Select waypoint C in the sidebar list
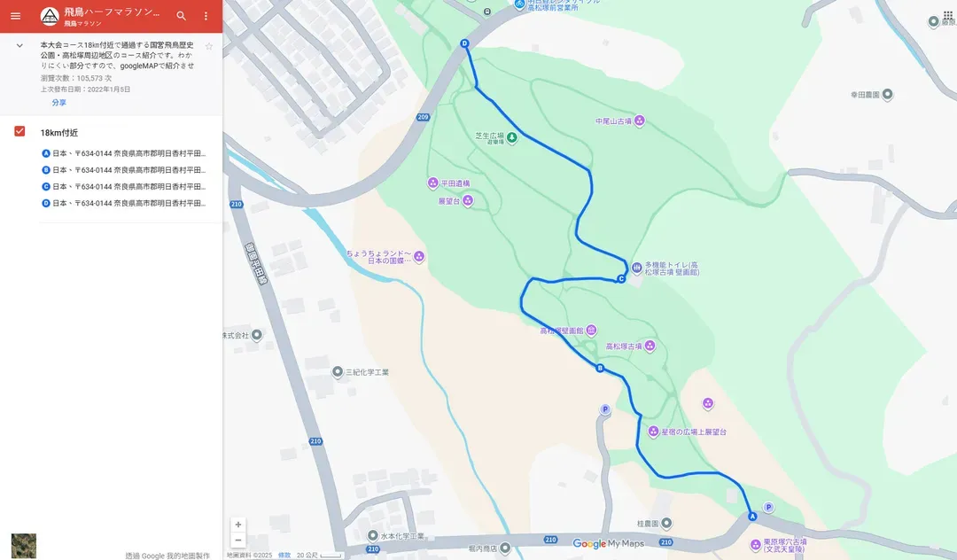Viewport: 957px width, 560px height. pos(123,186)
